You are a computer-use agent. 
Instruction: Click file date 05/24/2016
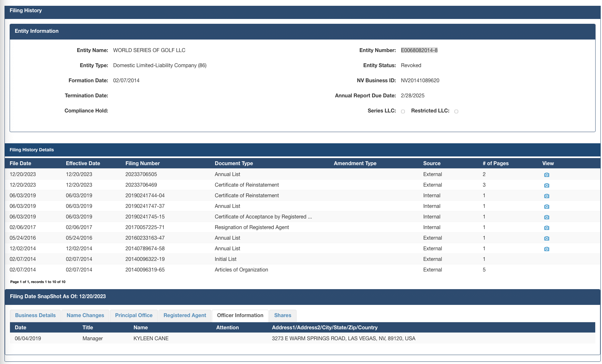pos(23,238)
